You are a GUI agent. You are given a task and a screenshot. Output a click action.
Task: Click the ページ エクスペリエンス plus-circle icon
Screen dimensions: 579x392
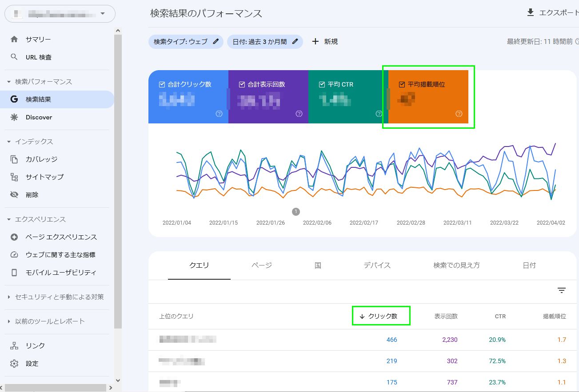tap(14, 237)
